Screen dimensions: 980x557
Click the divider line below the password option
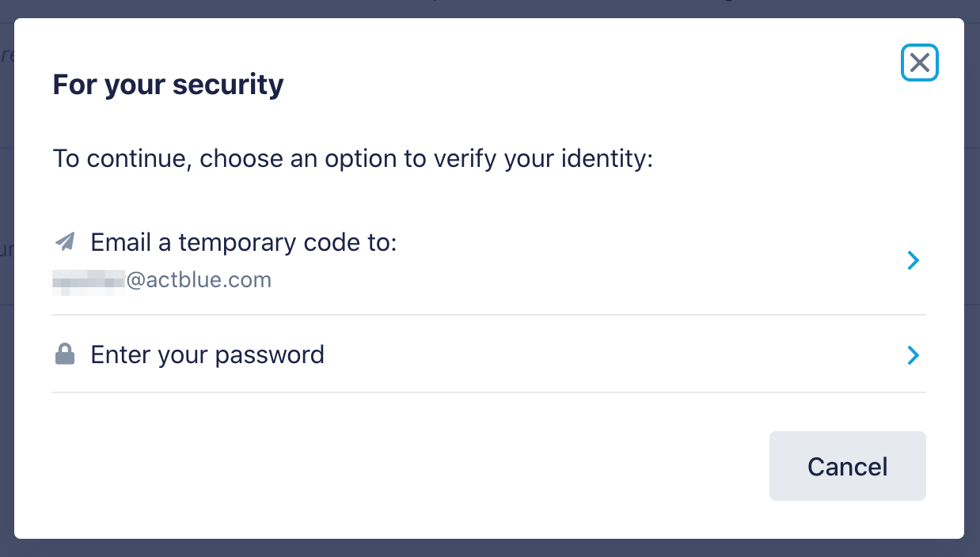488,392
